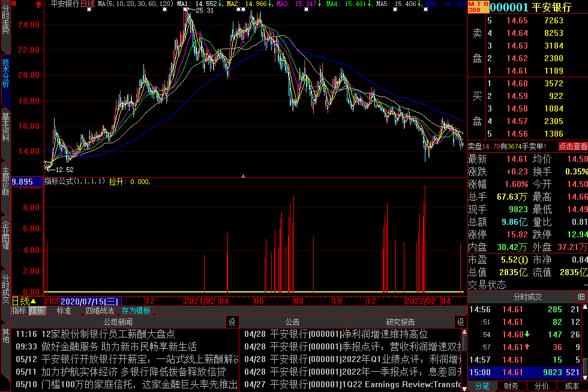Expand the 日线 period selector
The width and height of the screenshot is (588, 392).
click(24, 301)
